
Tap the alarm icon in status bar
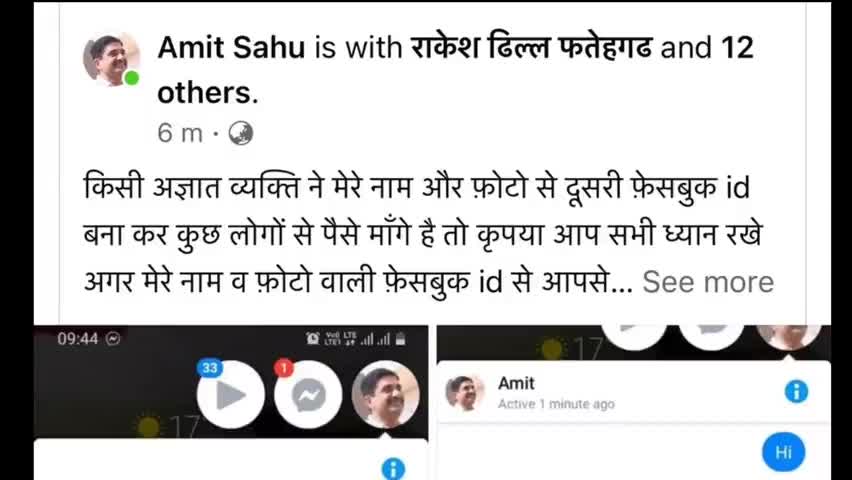click(x=313, y=339)
